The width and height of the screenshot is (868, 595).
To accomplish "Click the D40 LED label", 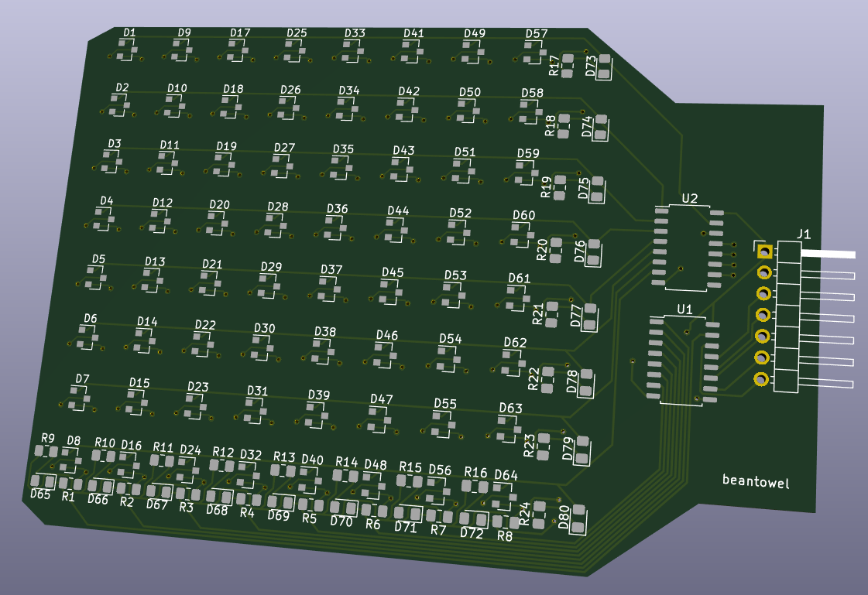I will coord(312,460).
